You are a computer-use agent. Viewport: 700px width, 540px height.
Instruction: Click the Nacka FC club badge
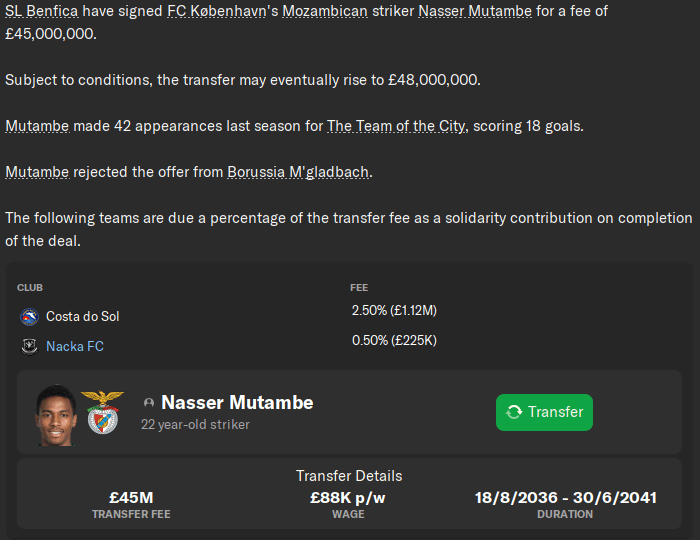29,347
